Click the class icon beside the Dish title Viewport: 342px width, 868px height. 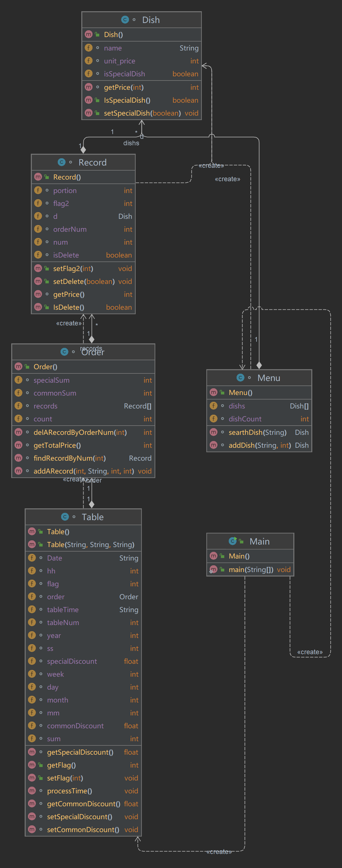click(125, 20)
